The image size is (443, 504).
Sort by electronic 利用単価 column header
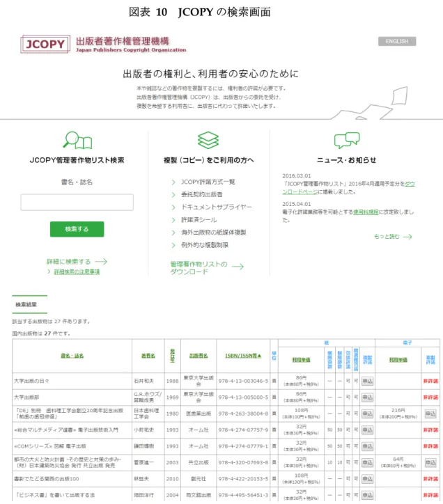(x=398, y=360)
